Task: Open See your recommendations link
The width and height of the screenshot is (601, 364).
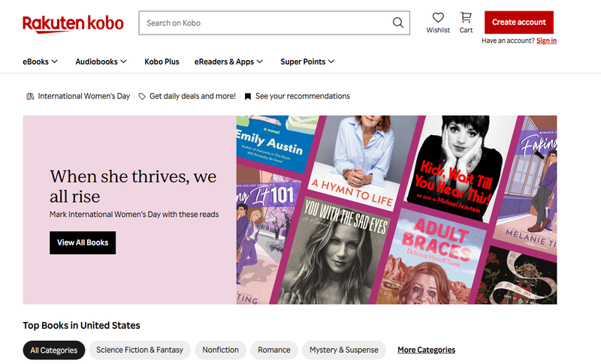Action: coord(303,96)
